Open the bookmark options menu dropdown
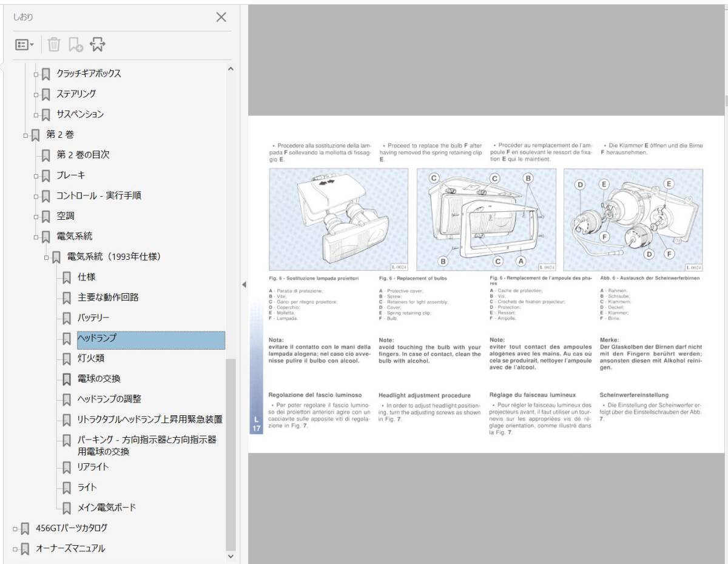728x564 pixels. 24,44
